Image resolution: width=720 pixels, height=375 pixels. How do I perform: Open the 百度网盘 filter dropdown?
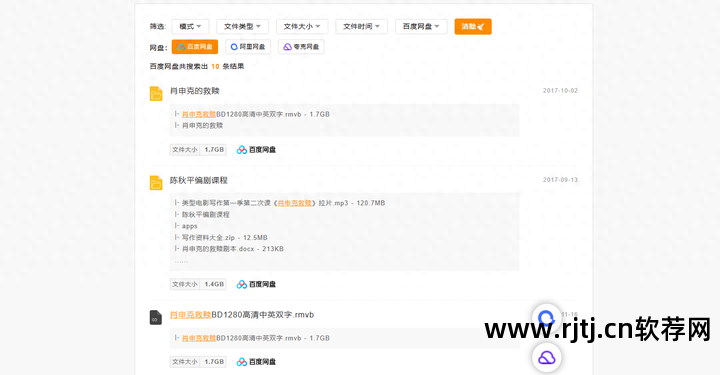[421, 27]
